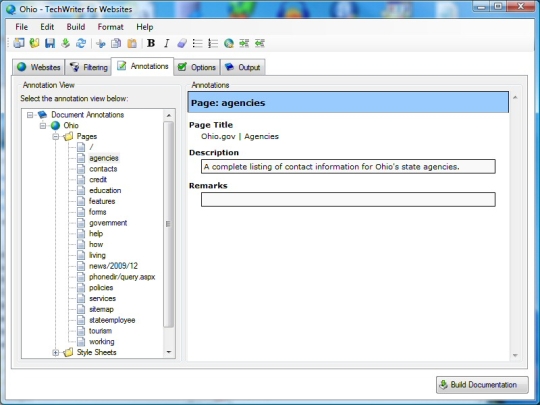540x405 pixels.
Task: Switch to the Options tab
Action: coord(197,67)
